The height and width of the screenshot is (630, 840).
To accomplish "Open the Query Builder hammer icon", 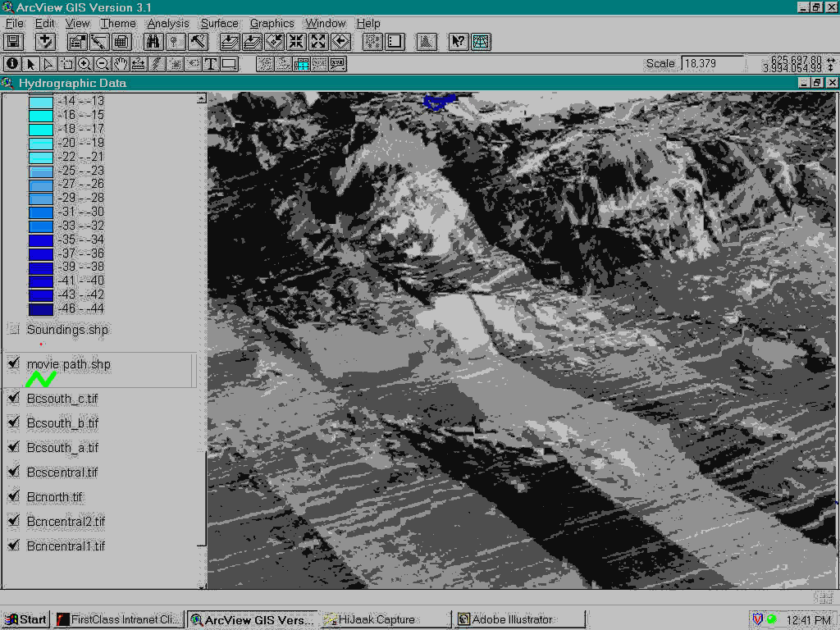I will (198, 42).
